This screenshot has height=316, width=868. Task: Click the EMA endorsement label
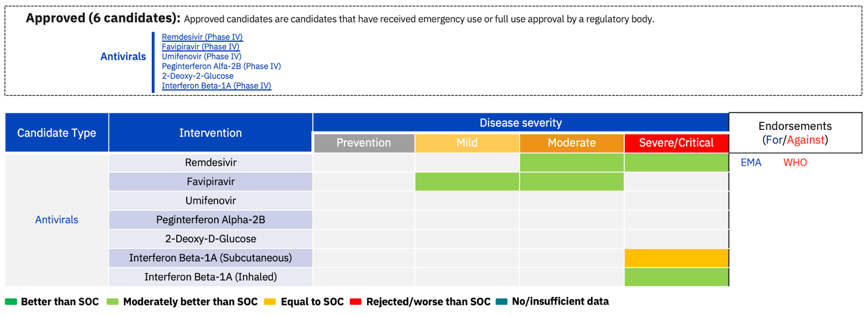pos(751,162)
